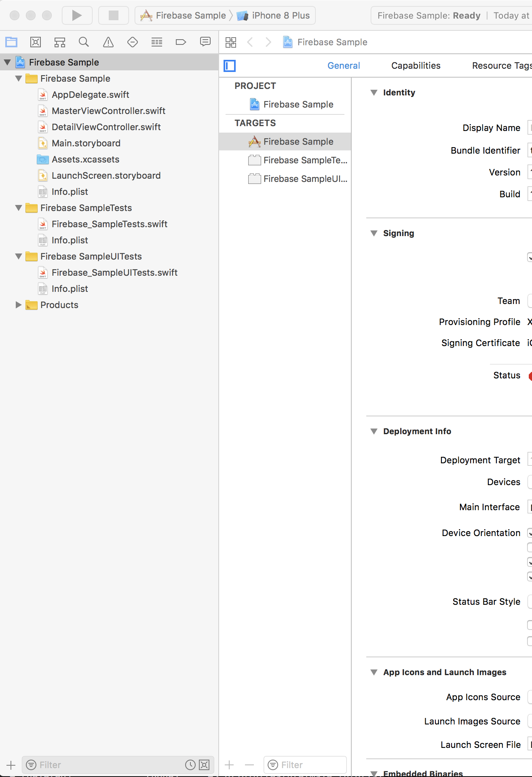Collapse the Firebase SampleUITests group
The height and width of the screenshot is (777, 532).
(19, 256)
